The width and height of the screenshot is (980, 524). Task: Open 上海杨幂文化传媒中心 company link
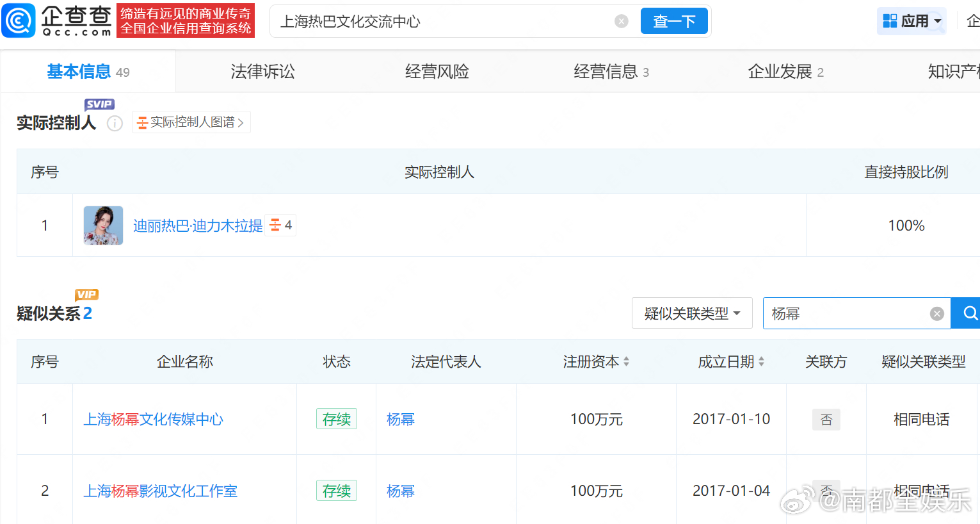tap(154, 420)
